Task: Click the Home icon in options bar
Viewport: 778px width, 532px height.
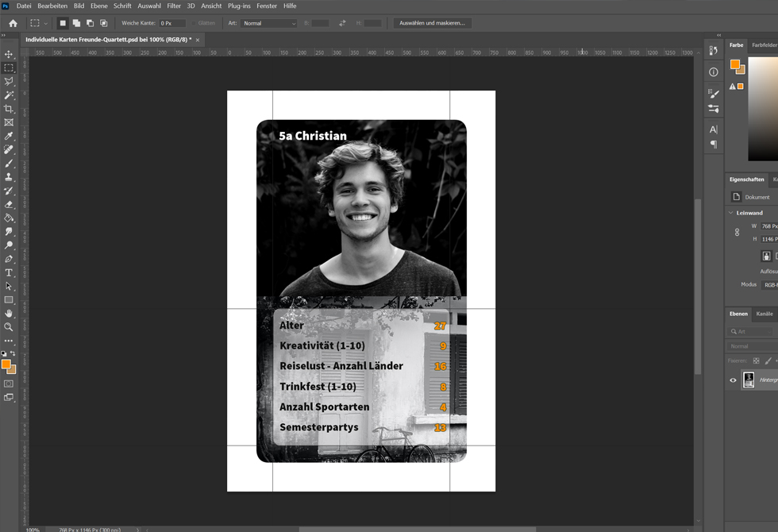Action: point(13,23)
